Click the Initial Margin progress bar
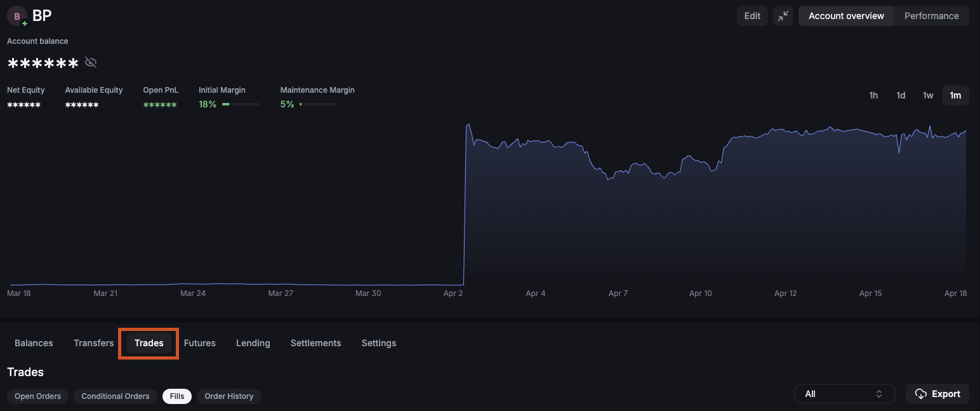The width and height of the screenshot is (980, 411). [241, 104]
